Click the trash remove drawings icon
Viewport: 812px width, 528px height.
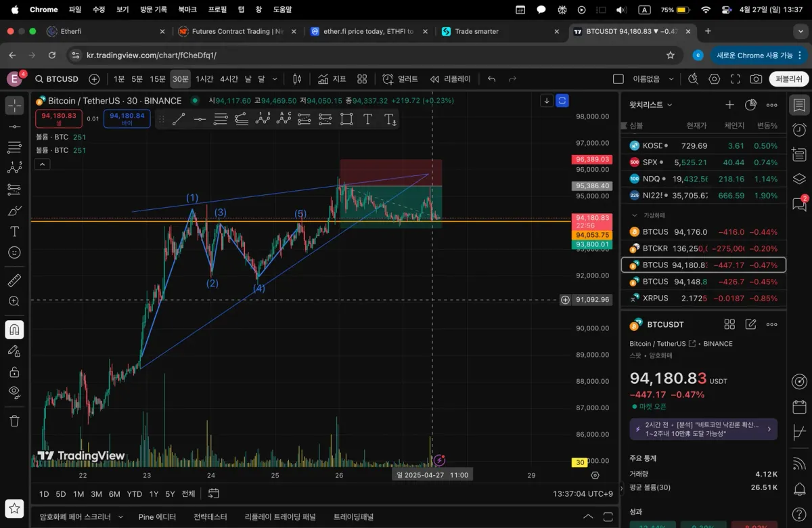pyautogui.click(x=14, y=420)
